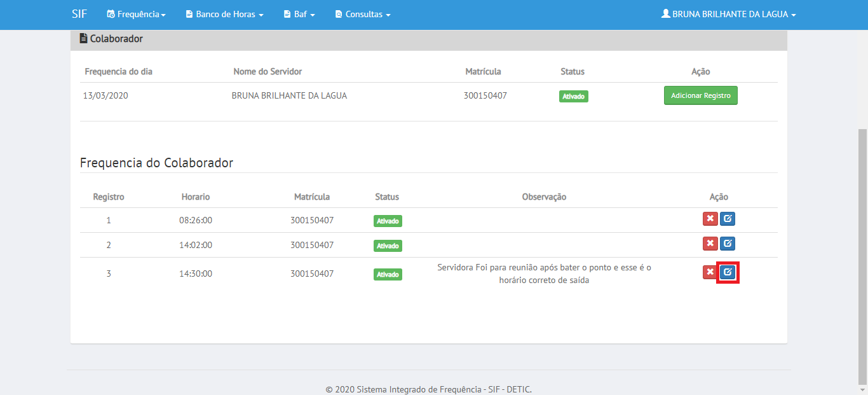868x395 pixels.
Task: Click Ativado status for registro 3
Action: coord(388,275)
